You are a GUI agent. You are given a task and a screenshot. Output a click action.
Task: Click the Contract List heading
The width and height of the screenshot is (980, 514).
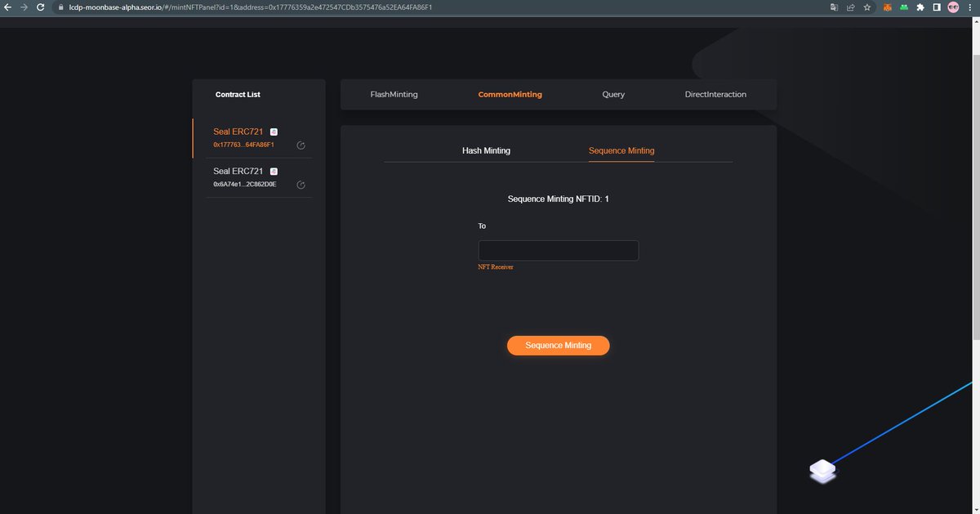click(238, 95)
